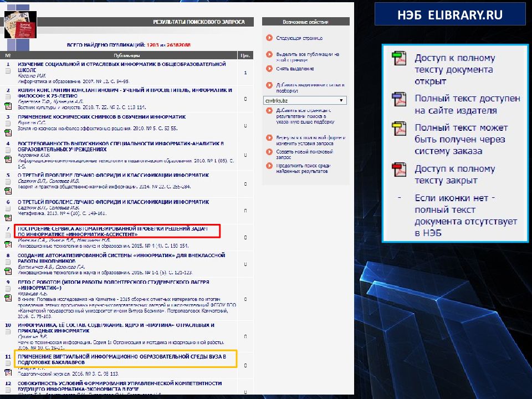Check the box for publication 8
The width and height of the screenshot is (532, 399).
pyautogui.click(x=8, y=262)
